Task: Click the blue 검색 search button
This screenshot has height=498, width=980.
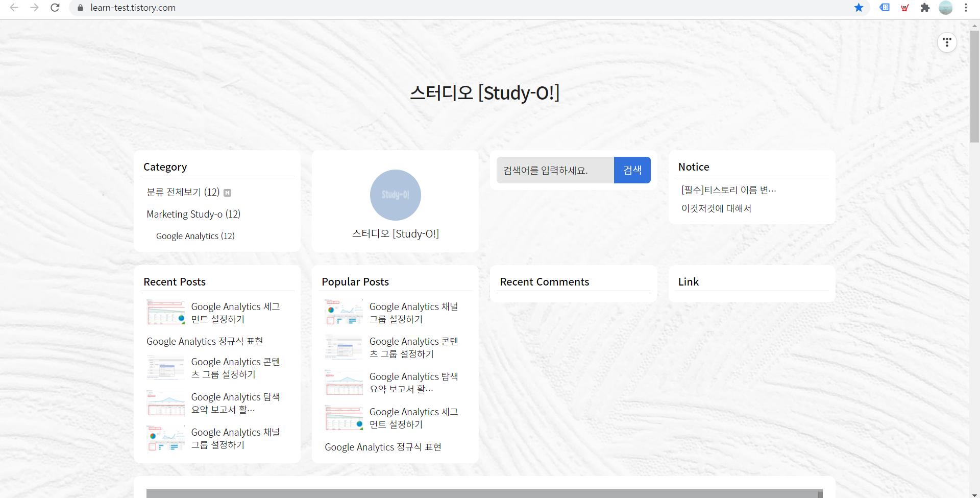Action: [x=632, y=170]
